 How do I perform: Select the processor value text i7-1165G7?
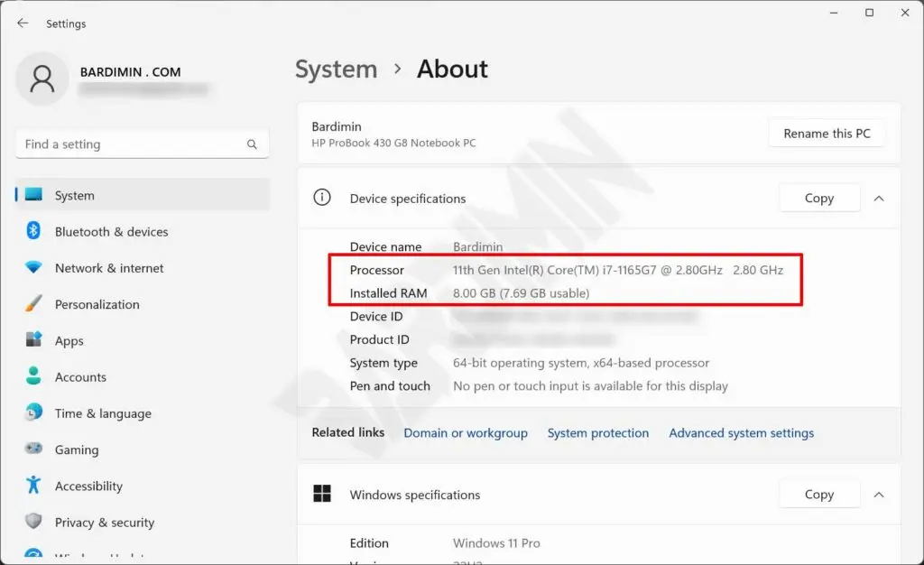629,270
